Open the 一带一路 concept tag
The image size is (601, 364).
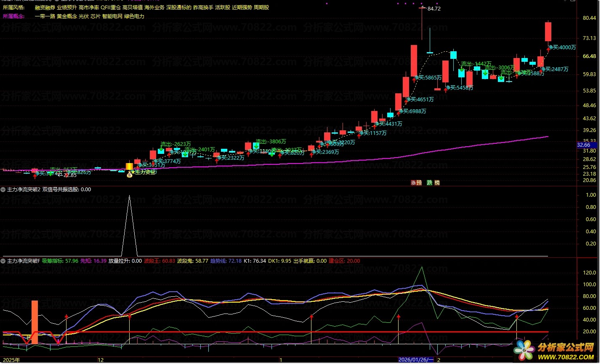pos(45,16)
